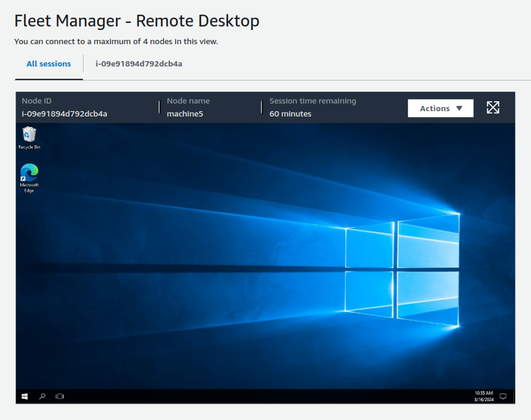Select the Session time remaining label
This screenshot has height=420, width=531.
[x=313, y=101]
